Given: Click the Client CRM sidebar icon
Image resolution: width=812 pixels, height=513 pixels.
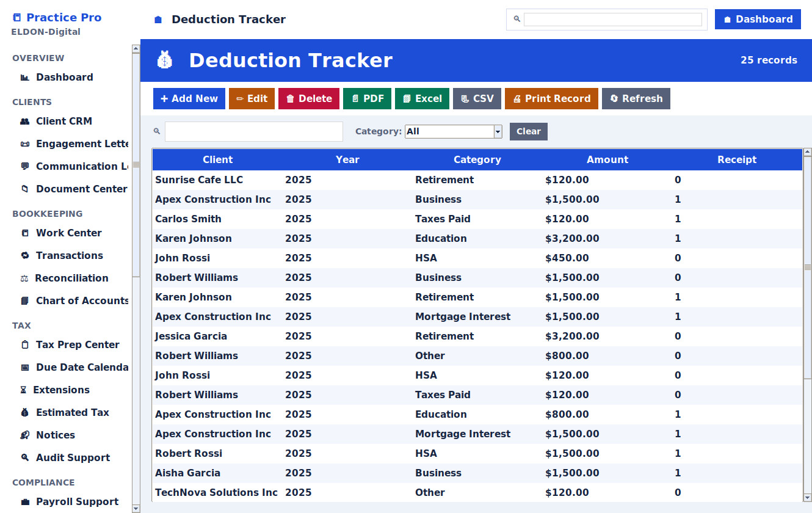Looking at the screenshot, I should [x=25, y=122].
